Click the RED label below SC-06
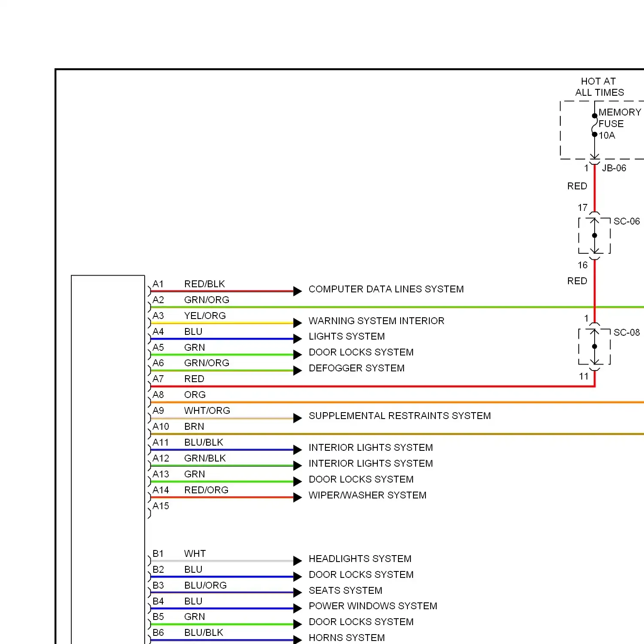The height and width of the screenshot is (644, 644). (577, 281)
